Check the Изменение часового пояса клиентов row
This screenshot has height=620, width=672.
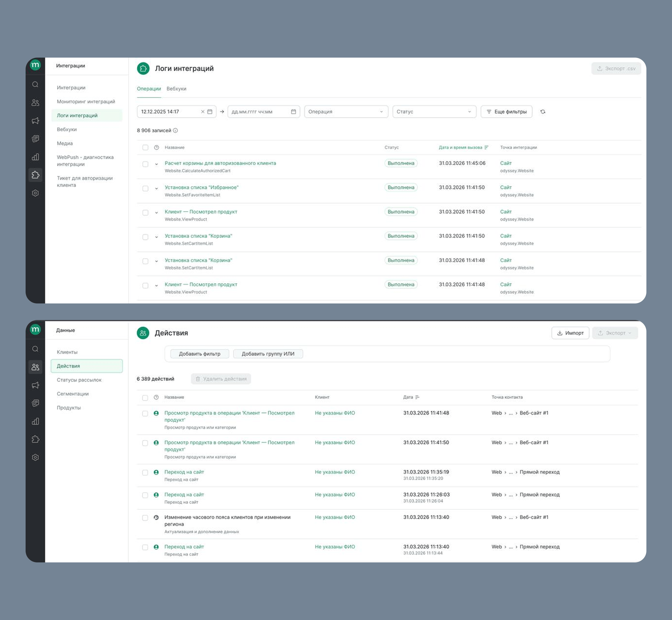tap(145, 518)
